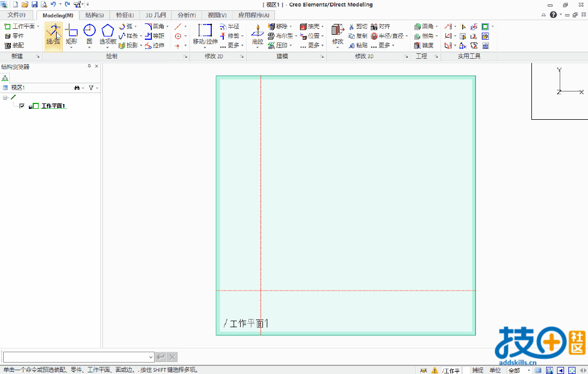Click the Undo arrow icon
Image resolution: width=588 pixels, height=374 pixels.
point(53,4)
